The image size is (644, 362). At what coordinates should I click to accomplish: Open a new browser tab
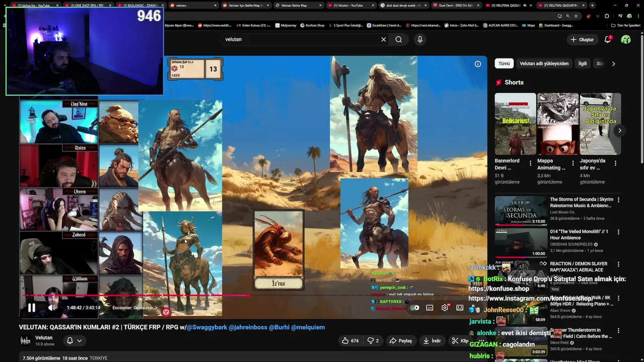(592, 5)
